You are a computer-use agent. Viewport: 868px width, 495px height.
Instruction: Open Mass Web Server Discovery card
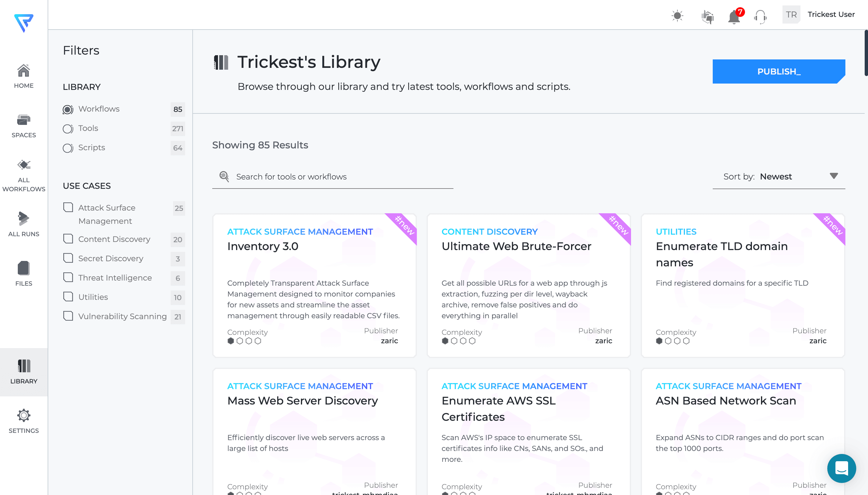314,432
